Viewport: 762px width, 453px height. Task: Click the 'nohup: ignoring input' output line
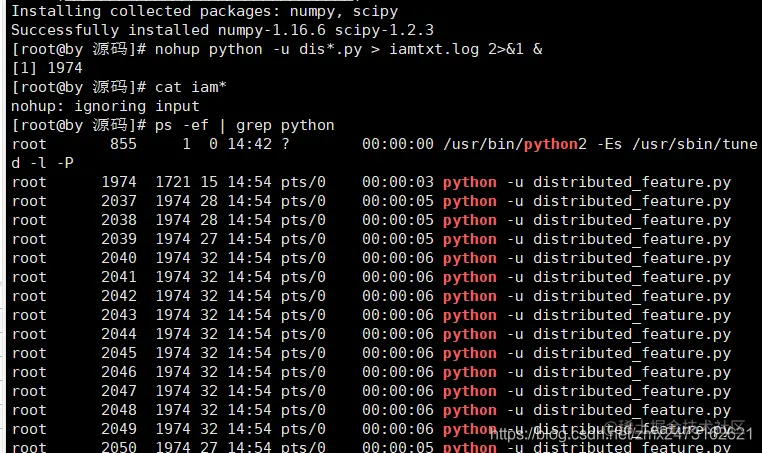click(x=105, y=106)
